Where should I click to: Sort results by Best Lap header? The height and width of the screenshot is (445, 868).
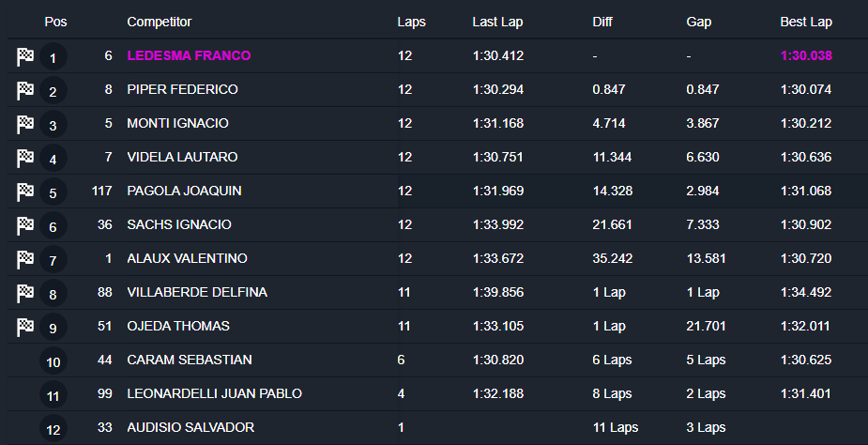coord(806,22)
